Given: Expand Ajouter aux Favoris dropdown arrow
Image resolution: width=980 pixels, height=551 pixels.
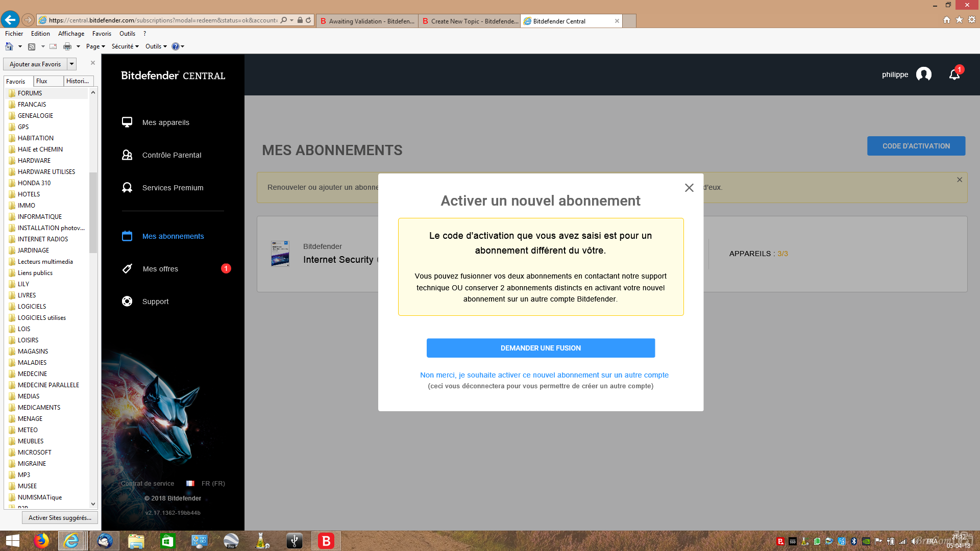Looking at the screenshot, I should (x=72, y=64).
